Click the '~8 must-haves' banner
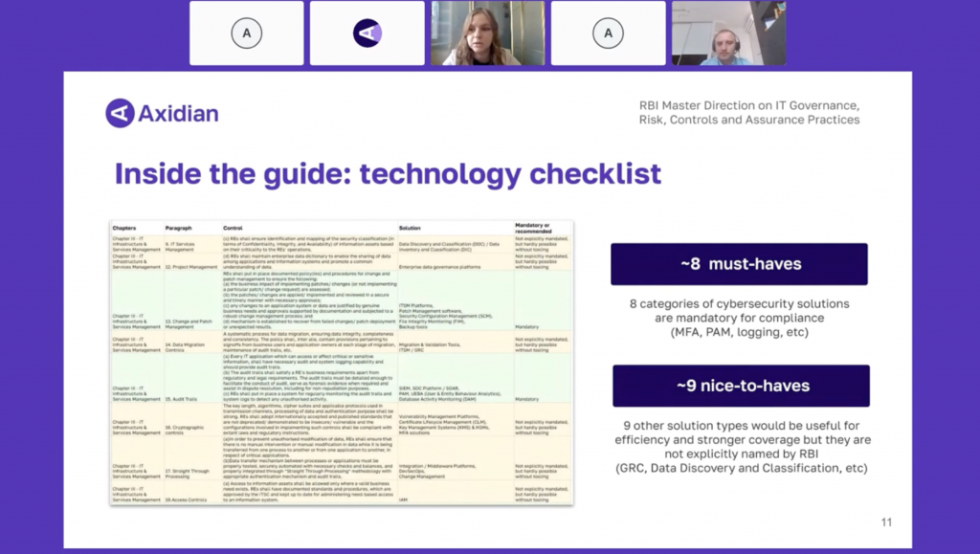 point(739,264)
